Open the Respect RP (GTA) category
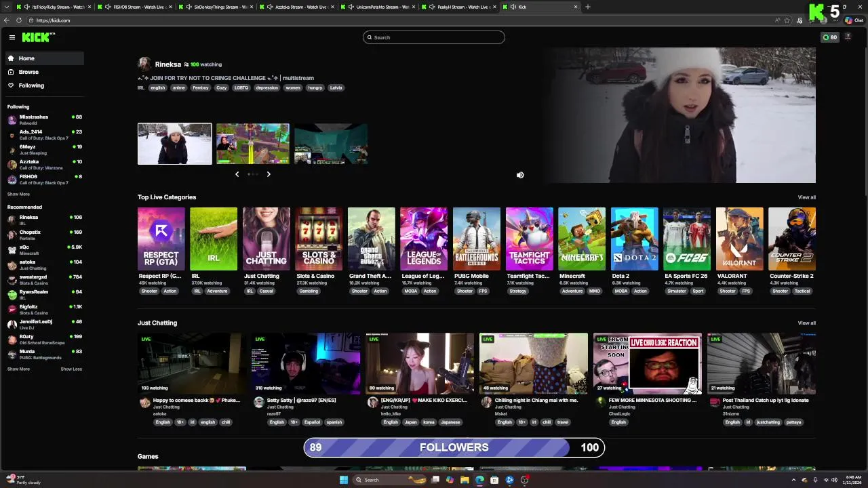This screenshot has height=488, width=868. click(x=161, y=239)
